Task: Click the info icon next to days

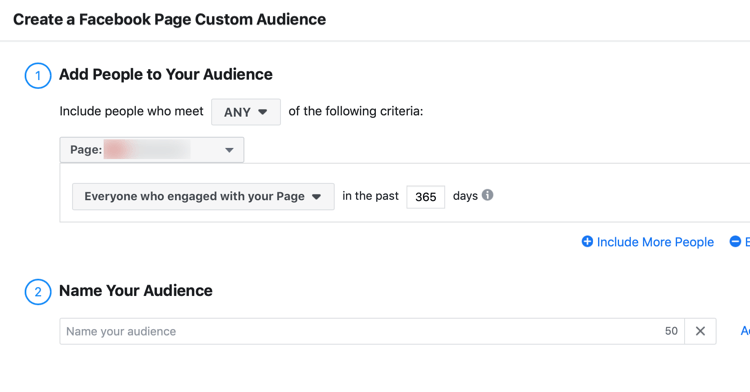Action: [487, 195]
